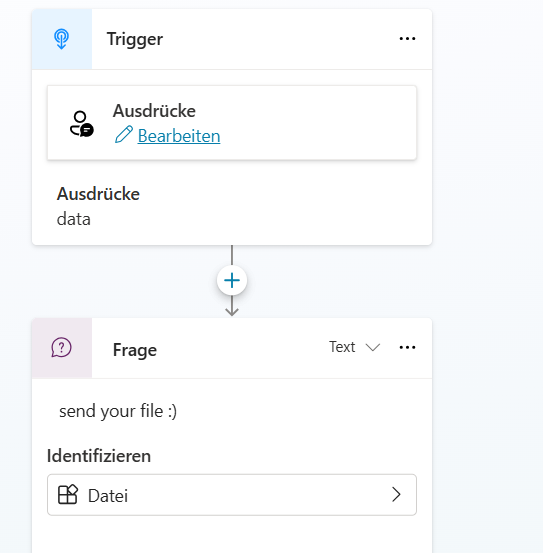Open the Trigger node more-options ellipsis
Screen dimensions: 543x553
pyautogui.click(x=407, y=38)
